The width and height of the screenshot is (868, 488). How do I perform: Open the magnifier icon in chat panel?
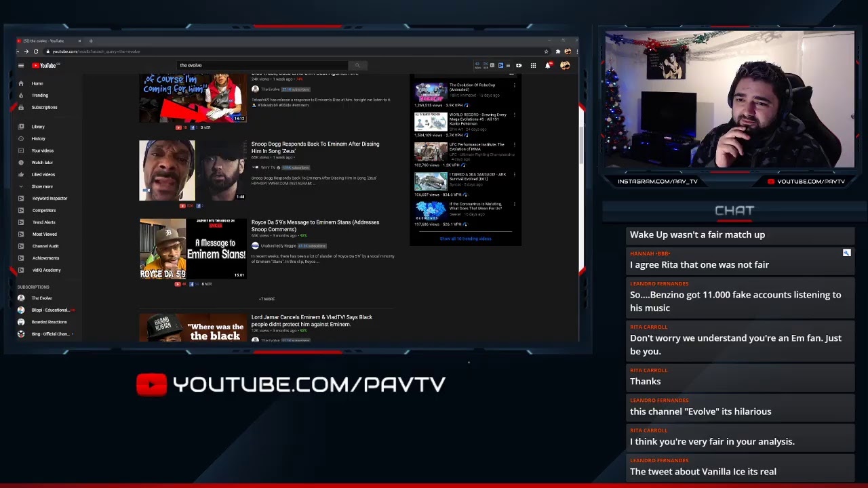[x=846, y=253]
